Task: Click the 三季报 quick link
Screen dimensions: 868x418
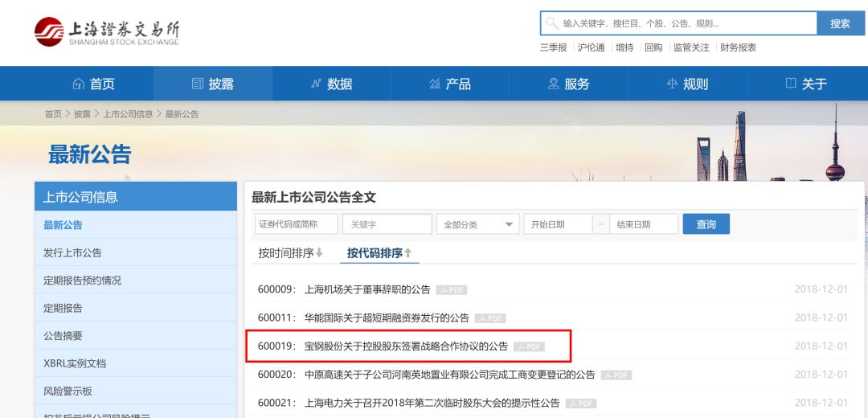Action: pyautogui.click(x=554, y=47)
